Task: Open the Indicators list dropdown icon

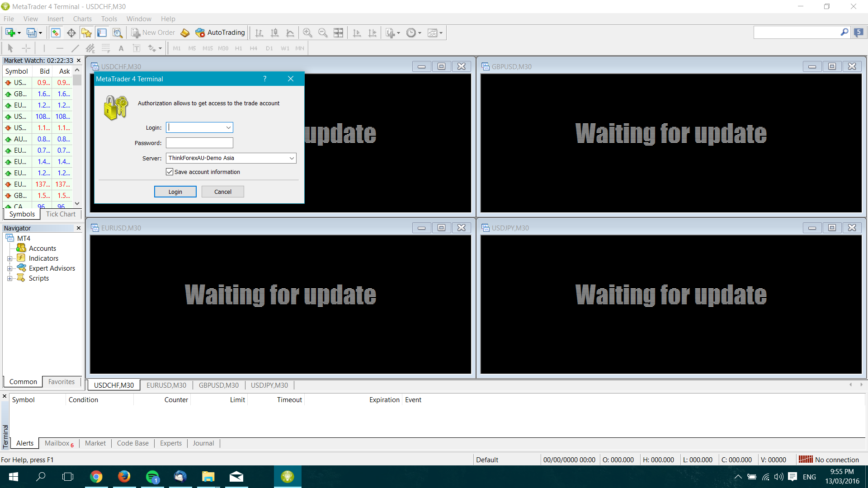Action: [392, 33]
